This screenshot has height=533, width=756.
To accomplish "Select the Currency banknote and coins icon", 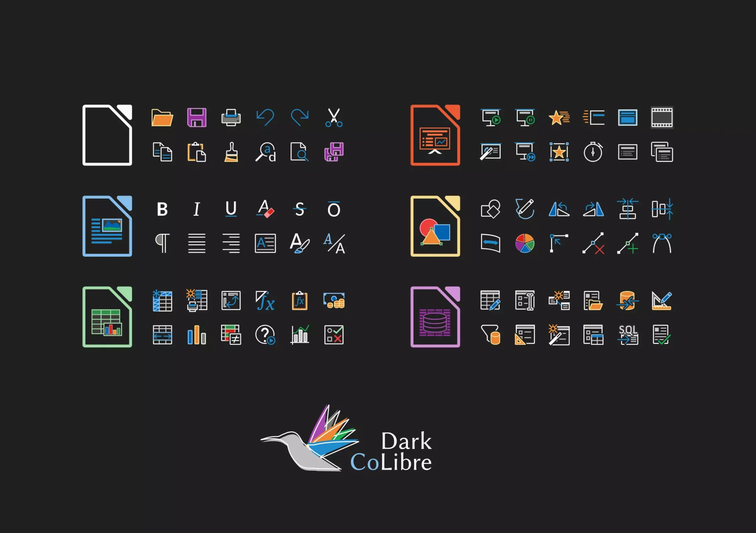I will [x=334, y=301].
